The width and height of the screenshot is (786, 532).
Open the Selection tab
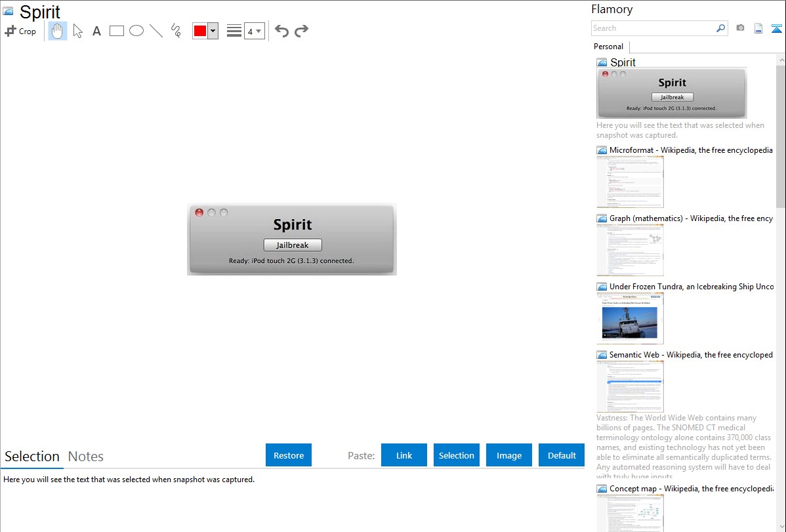(32, 457)
